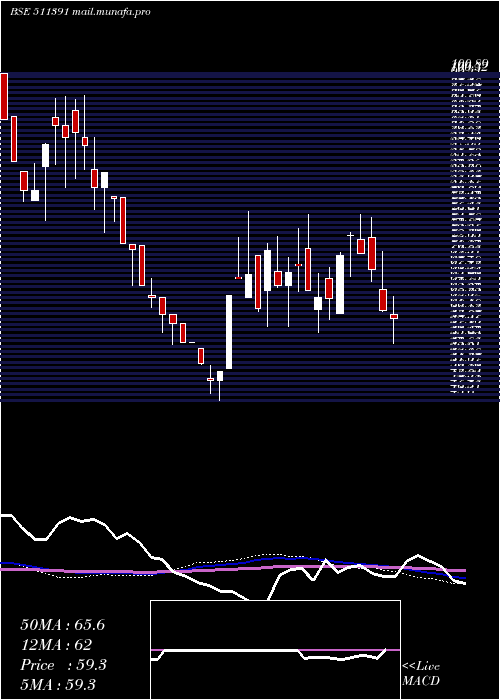Click the top price label 100.89
The height and width of the screenshot is (700, 500).
[x=469, y=65]
